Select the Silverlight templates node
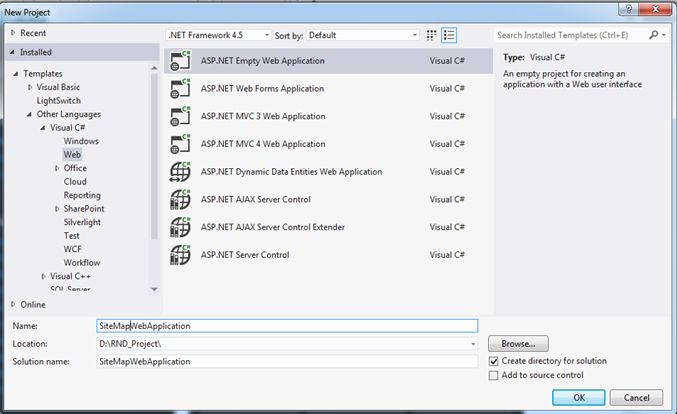 pyautogui.click(x=82, y=222)
